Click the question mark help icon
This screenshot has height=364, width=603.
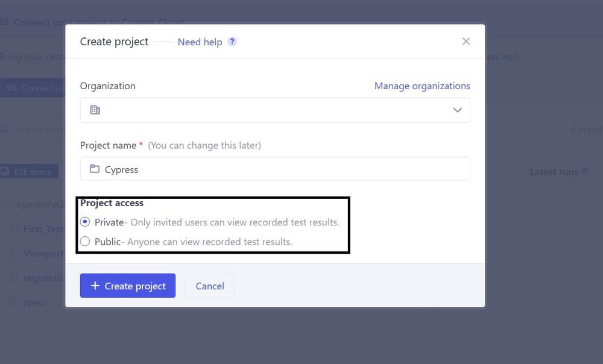[232, 42]
